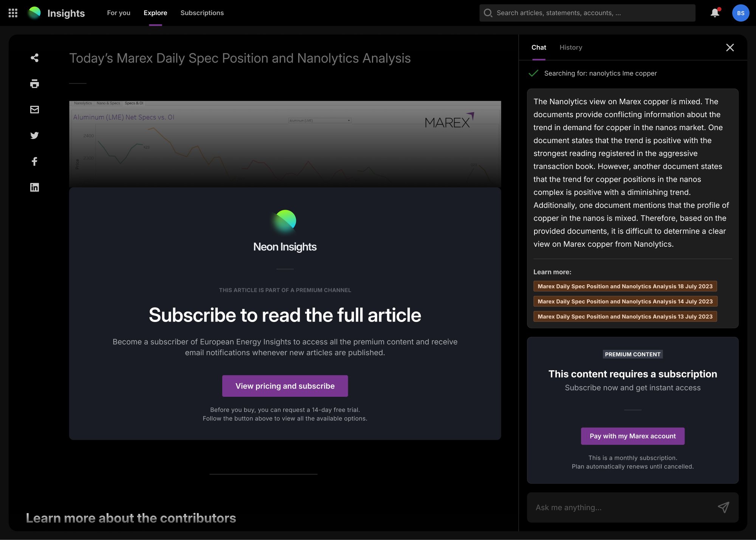Share article on Twitter
The image size is (756, 540).
[x=34, y=135]
